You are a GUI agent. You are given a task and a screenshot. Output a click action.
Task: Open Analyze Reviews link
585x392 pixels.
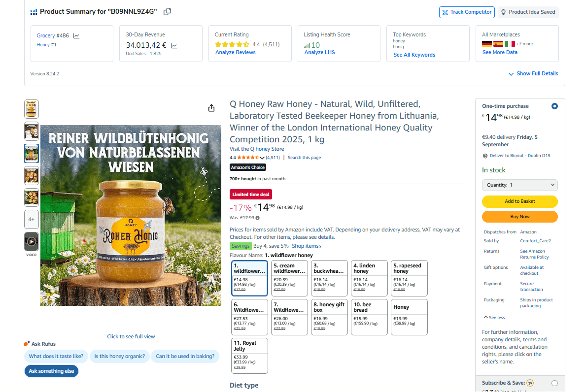(x=236, y=53)
